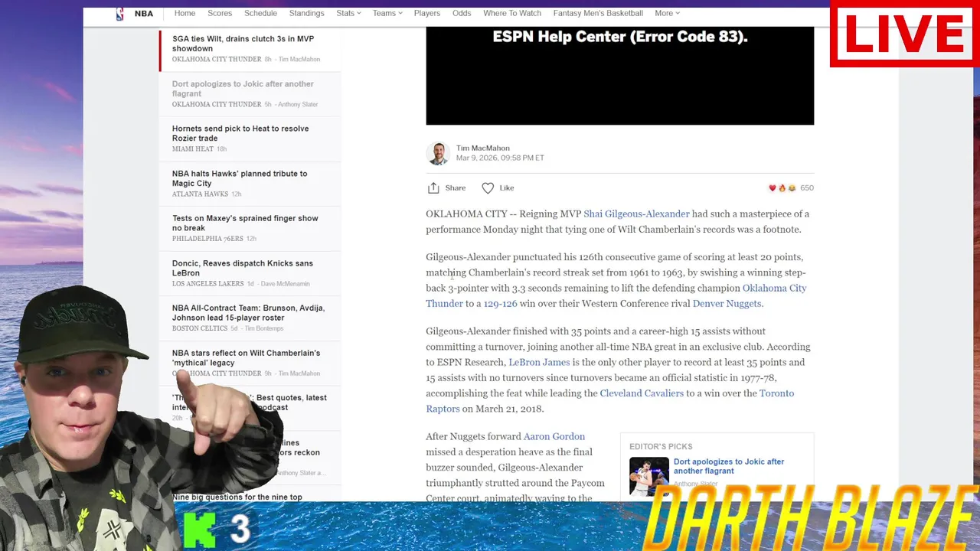Click 'BOSTON CELTICS' tag in sidebar
Image resolution: width=980 pixels, height=551 pixels.
(200, 328)
